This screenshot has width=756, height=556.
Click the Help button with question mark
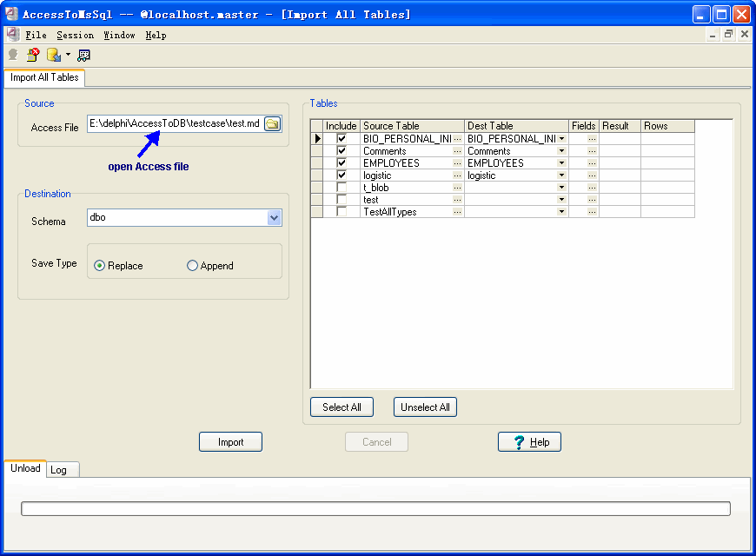[529, 442]
